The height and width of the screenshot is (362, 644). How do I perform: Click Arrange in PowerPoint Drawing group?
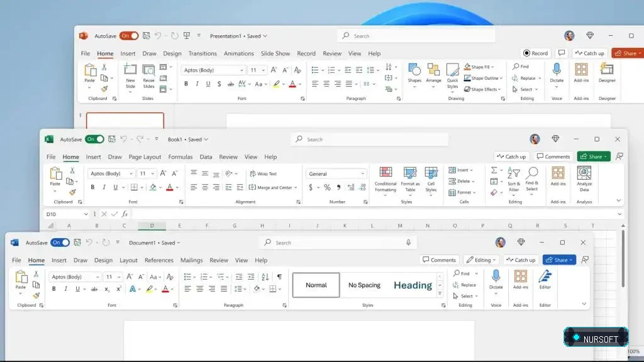click(433, 75)
